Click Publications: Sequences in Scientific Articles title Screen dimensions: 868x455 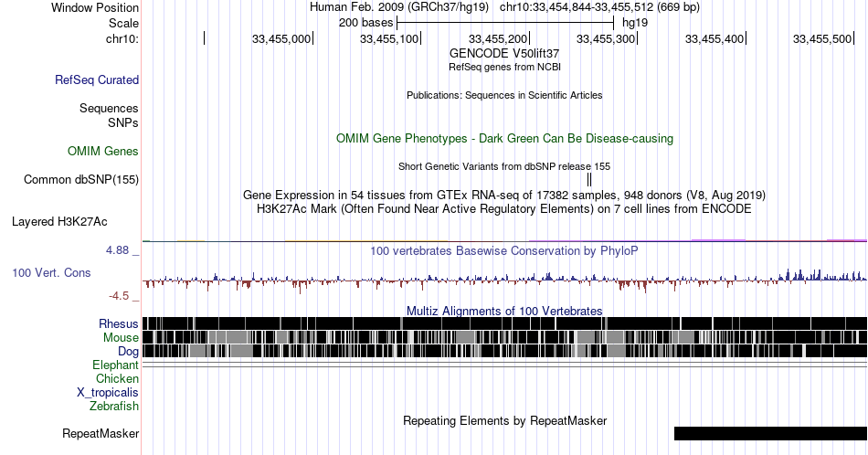coord(504,95)
